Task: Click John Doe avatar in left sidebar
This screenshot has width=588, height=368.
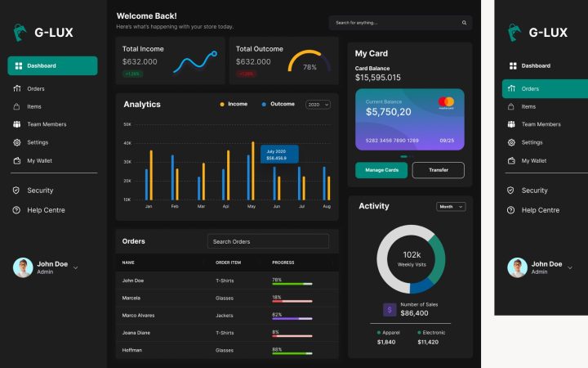Action: 23,267
